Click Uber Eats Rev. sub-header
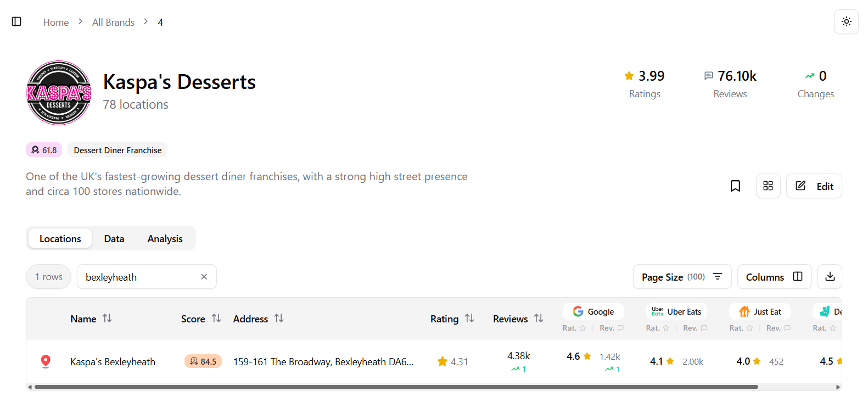 click(695, 328)
